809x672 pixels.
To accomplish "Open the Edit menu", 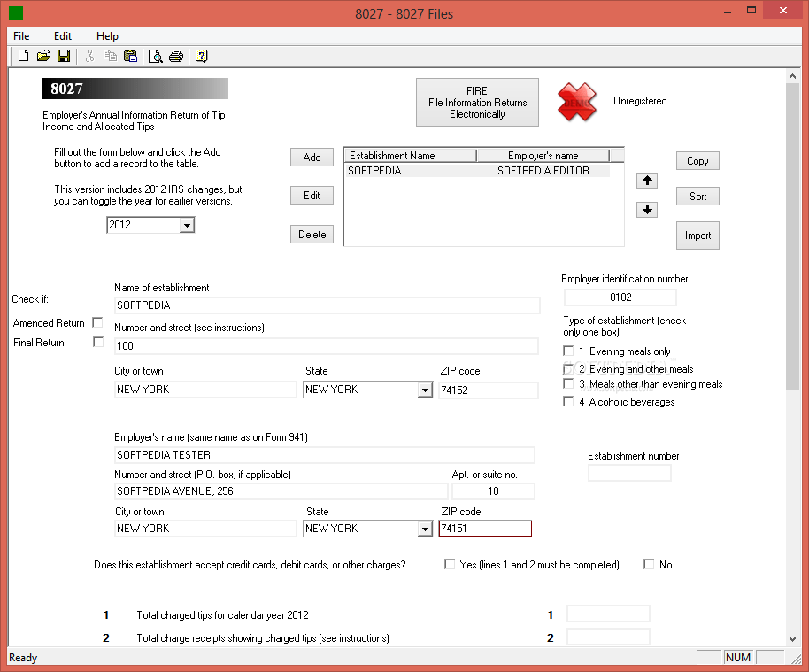I will 63,36.
